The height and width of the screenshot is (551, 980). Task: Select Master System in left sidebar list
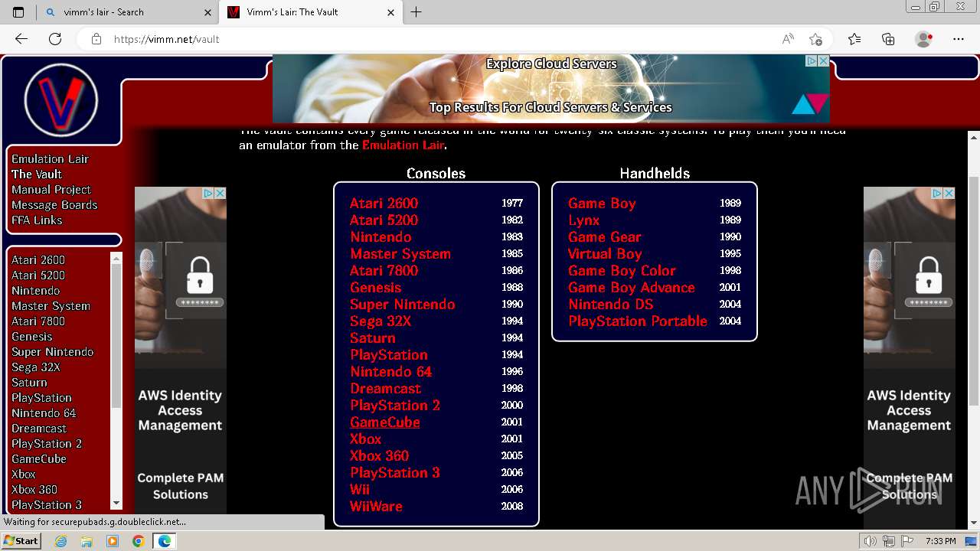[x=51, y=306]
